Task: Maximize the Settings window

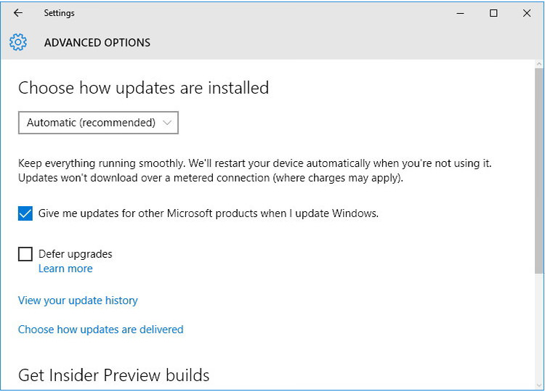Action: pyautogui.click(x=494, y=13)
